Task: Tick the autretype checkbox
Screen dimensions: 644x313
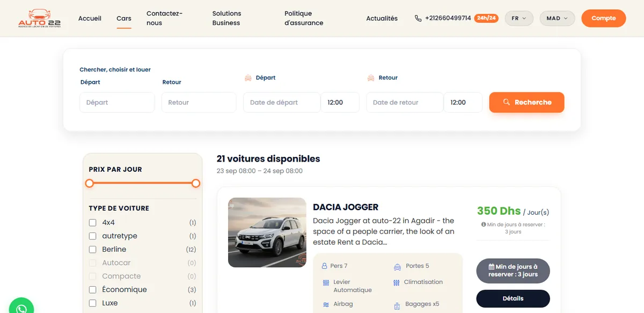Action: pyautogui.click(x=92, y=236)
